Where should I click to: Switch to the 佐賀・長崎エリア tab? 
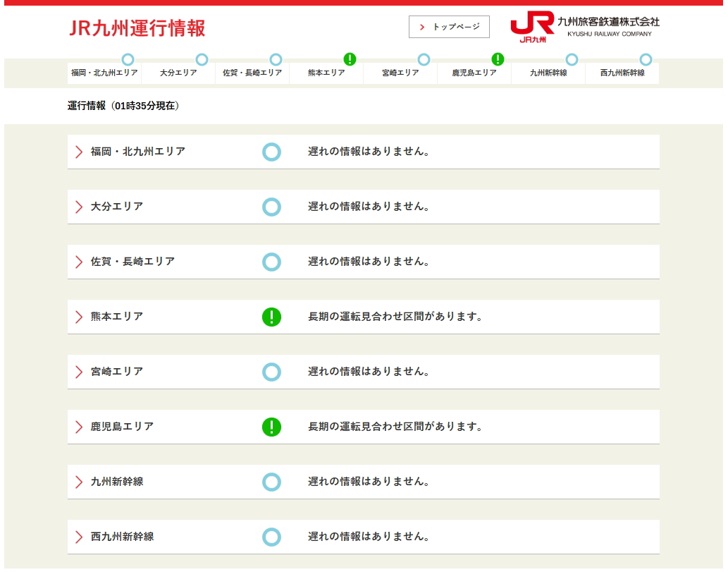[x=252, y=73]
